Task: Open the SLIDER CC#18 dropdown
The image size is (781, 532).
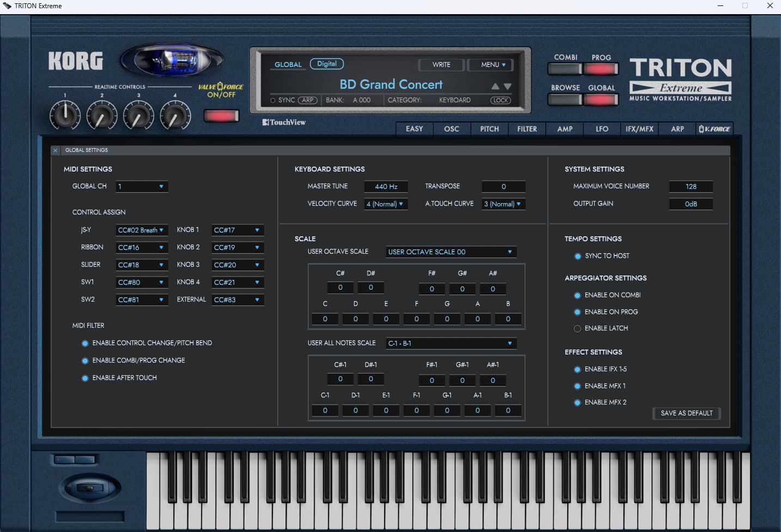Action: (142, 265)
